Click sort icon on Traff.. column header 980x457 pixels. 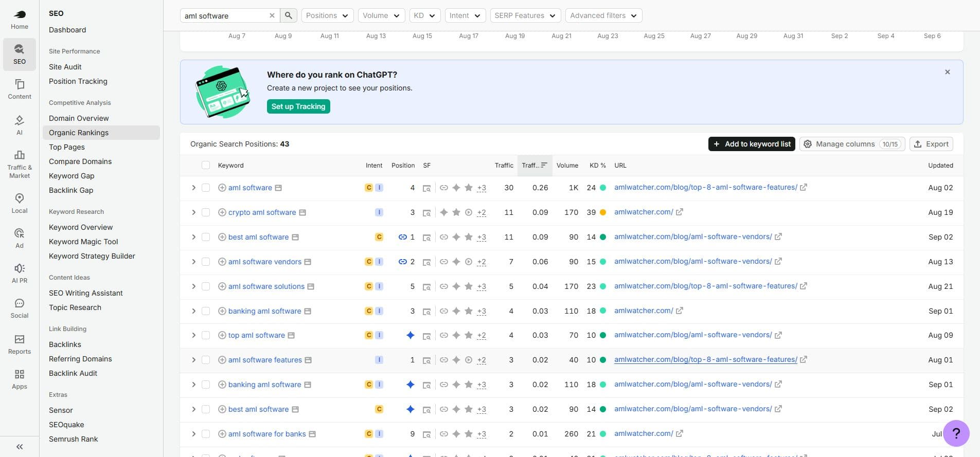544,165
